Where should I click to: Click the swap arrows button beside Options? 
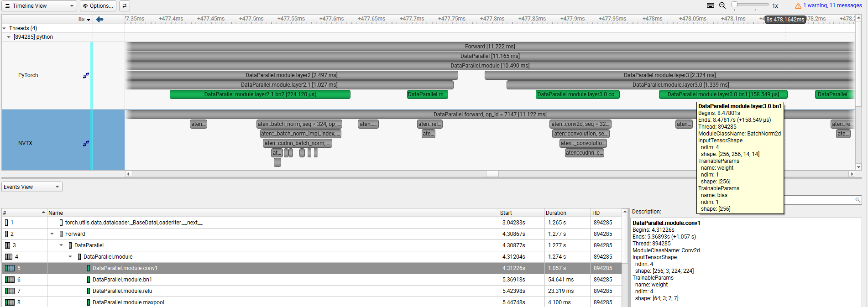tap(124, 6)
